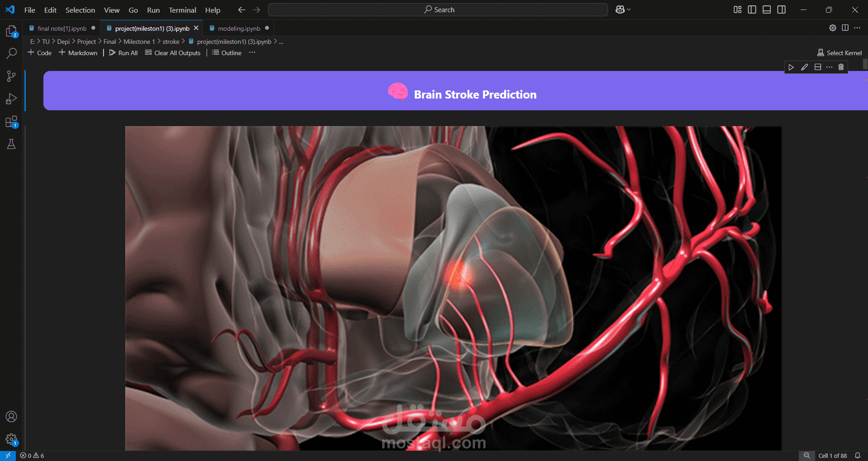868x461 pixels.
Task: Click the remote window indicator in status bar
Action: click(x=8, y=456)
